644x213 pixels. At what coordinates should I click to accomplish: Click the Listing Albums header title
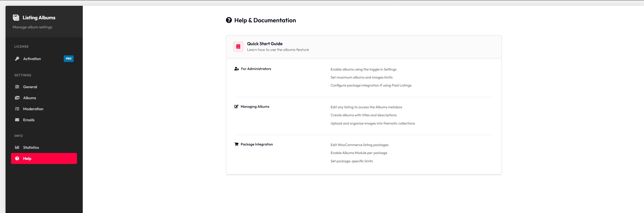point(39,18)
